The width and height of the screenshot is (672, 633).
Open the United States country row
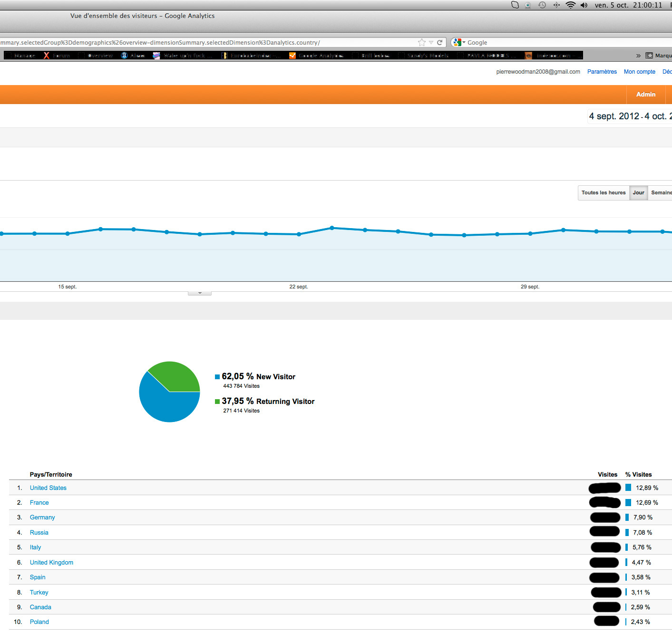(x=48, y=488)
